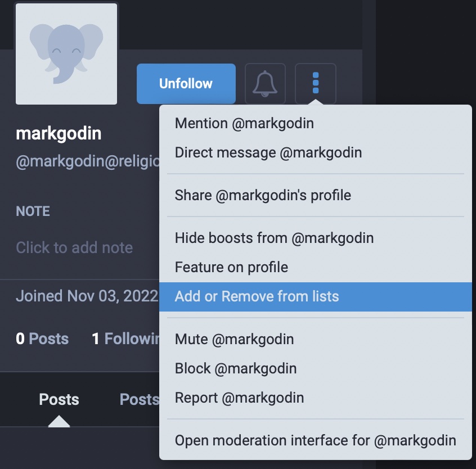Open moderation interface for @markgodin
Image resolution: width=476 pixels, height=469 pixels.
click(x=316, y=440)
